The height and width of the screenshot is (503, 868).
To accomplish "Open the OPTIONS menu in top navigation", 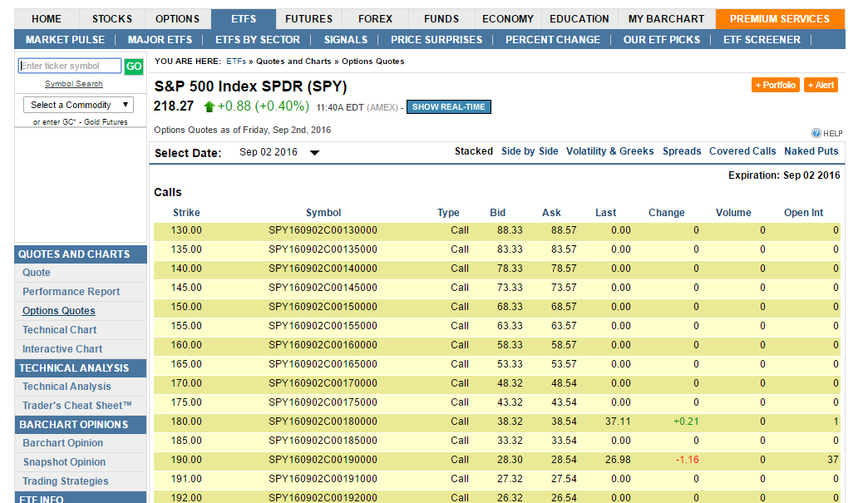I will [x=177, y=18].
